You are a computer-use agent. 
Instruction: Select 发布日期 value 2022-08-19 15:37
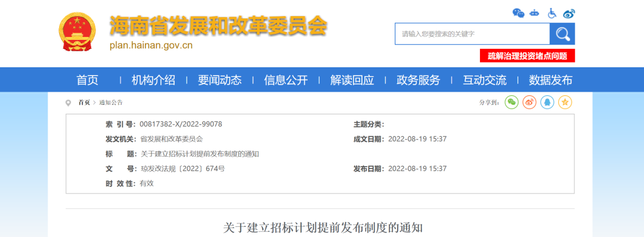417,169
